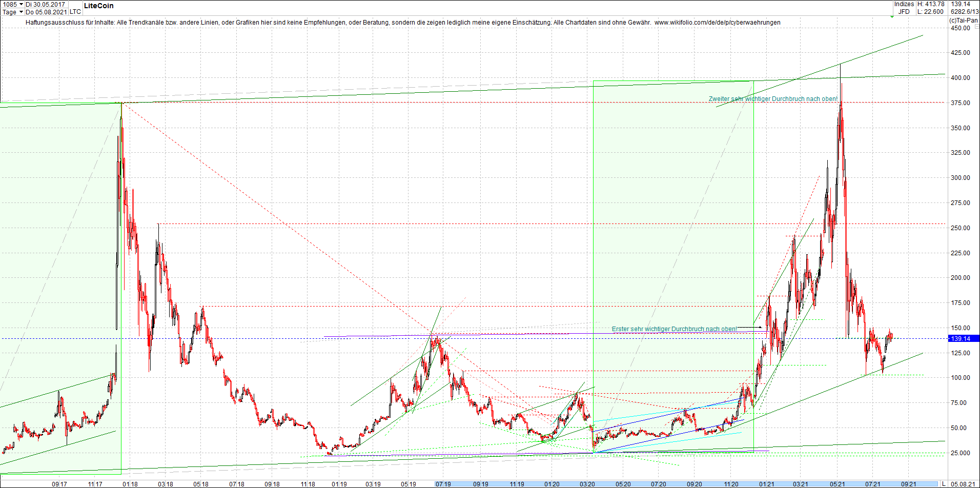980x488 pixels.
Task: Click the 03'20 time axis label
Action: pyautogui.click(x=587, y=484)
